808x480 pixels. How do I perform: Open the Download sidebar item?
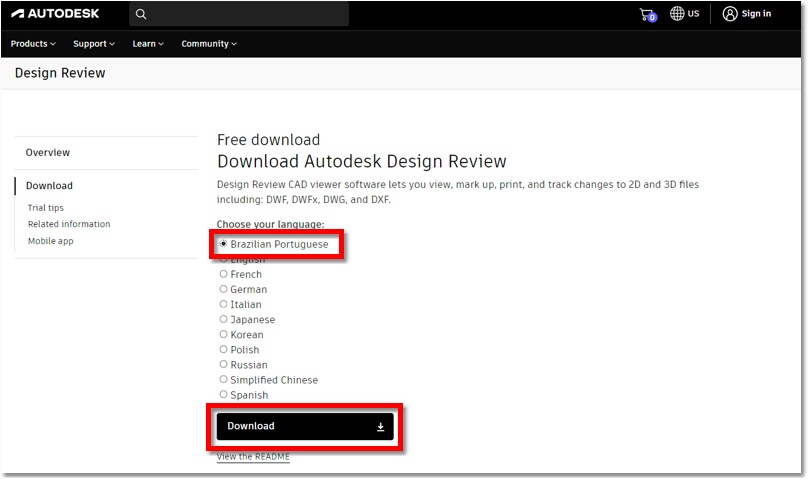pyautogui.click(x=49, y=186)
